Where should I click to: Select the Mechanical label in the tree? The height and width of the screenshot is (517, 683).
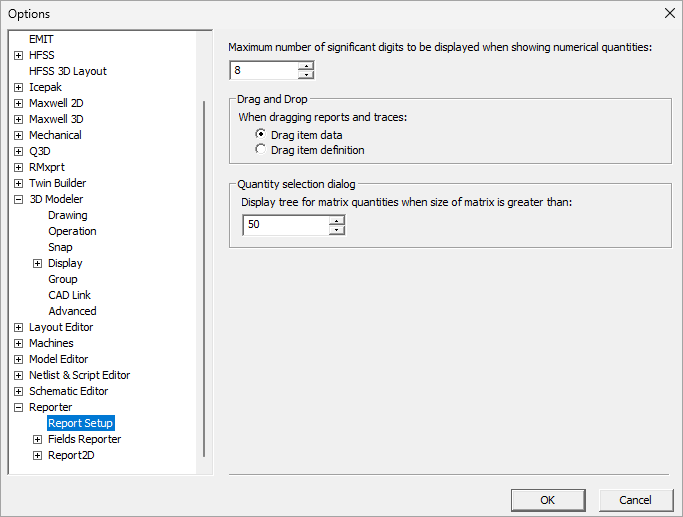coord(55,135)
